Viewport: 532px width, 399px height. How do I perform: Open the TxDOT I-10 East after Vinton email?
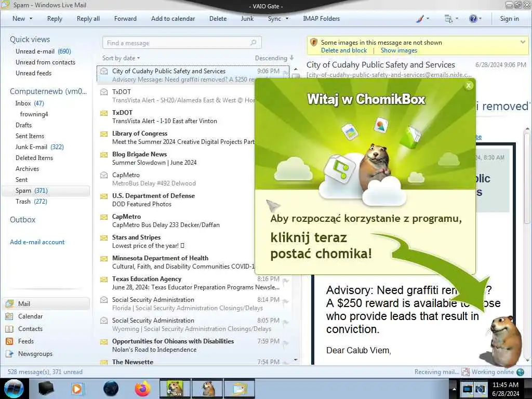point(177,117)
